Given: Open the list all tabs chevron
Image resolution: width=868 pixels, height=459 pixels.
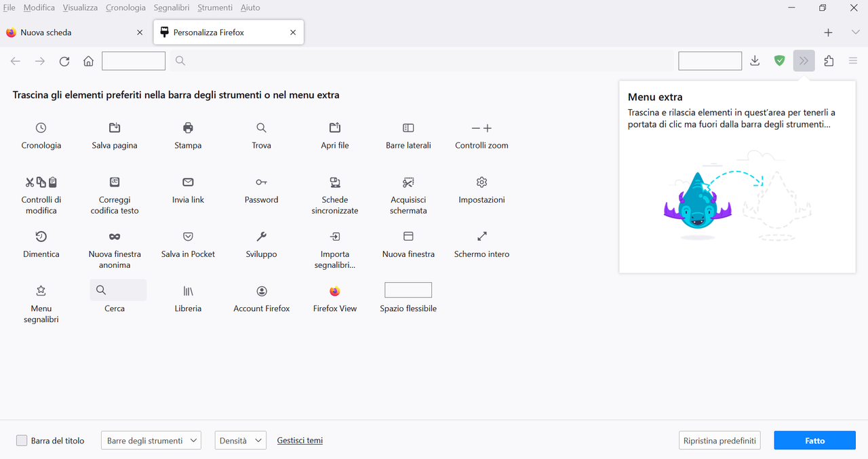Looking at the screenshot, I should click(855, 32).
